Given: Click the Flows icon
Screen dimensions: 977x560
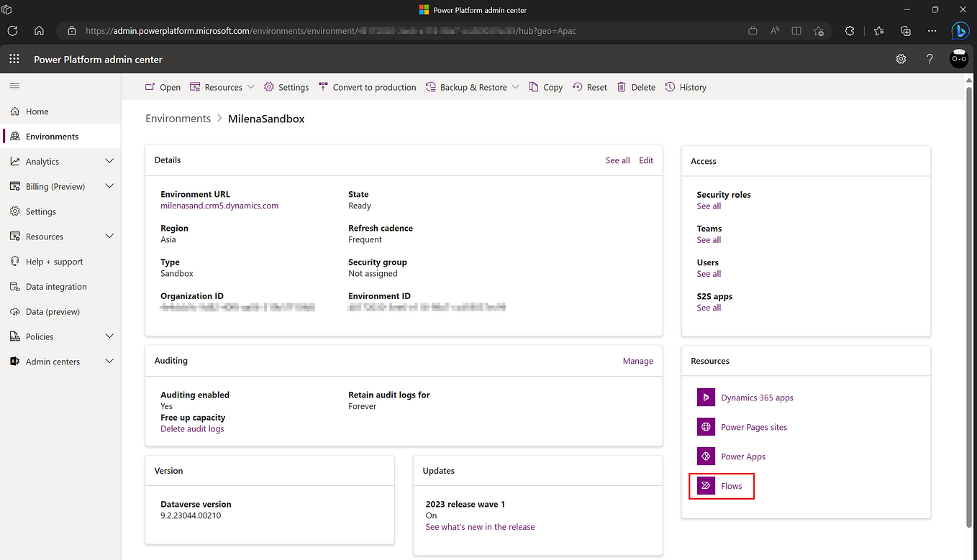Looking at the screenshot, I should coord(706,486).
